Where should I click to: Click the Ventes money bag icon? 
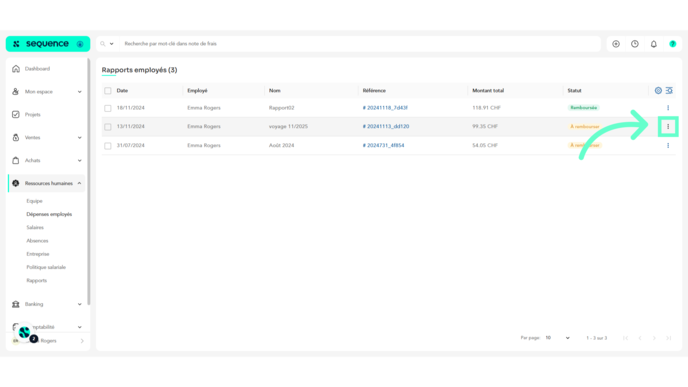click(x=16, y=138)
